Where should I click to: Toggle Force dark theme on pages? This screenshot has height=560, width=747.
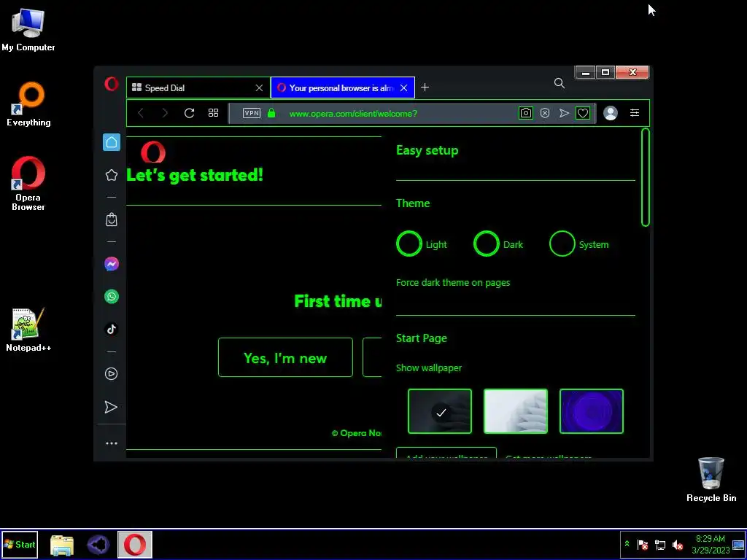tap(453, 282)
